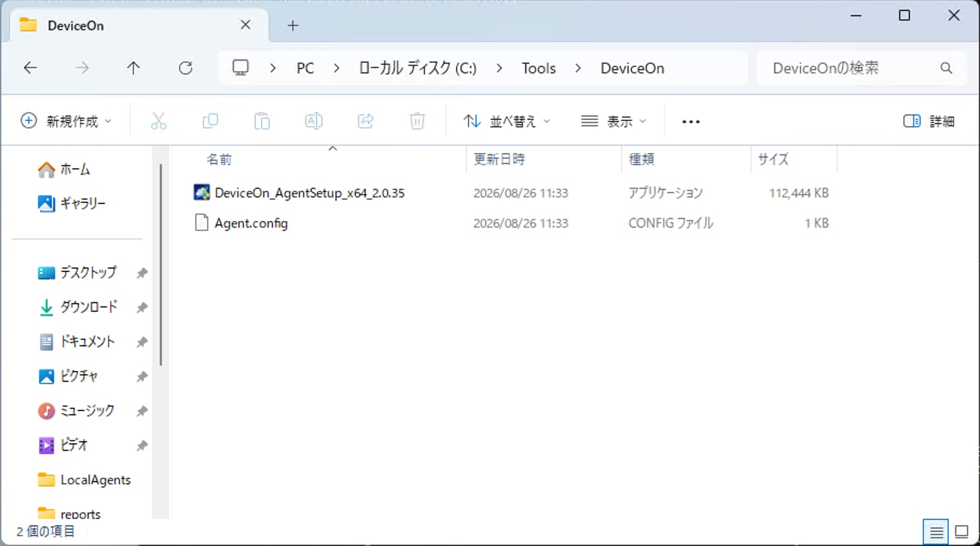The image size is (980, 546).
Task: Open ダウンロード in quick access
Action: point(77,307)
